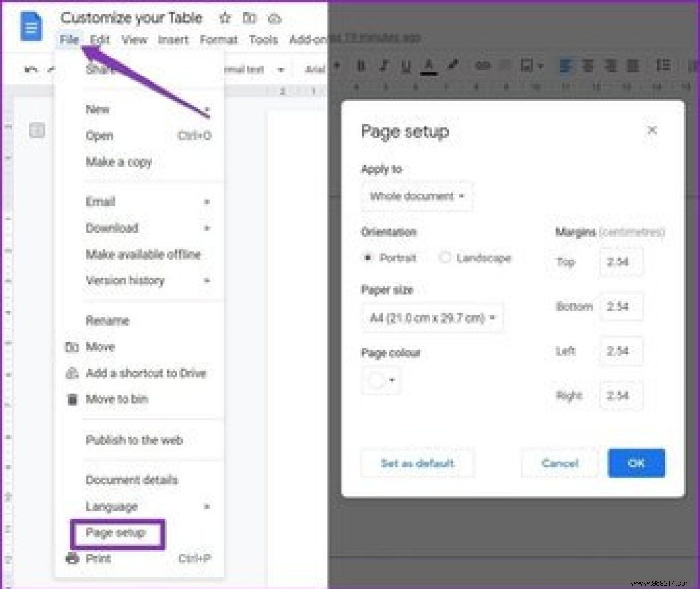The height and width of the screenshot is (589, 700).
Task: Apply underline formatting from the toolbar
Action: click(x=406, y=66)
